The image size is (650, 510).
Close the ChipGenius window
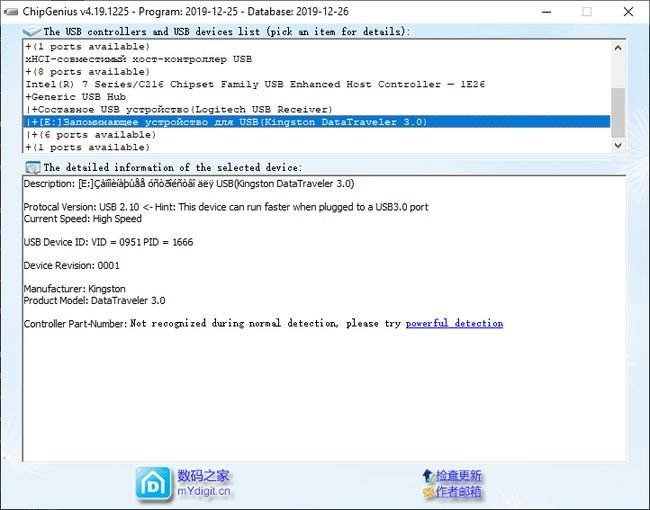pyautogui.click(x=628, y=12)
